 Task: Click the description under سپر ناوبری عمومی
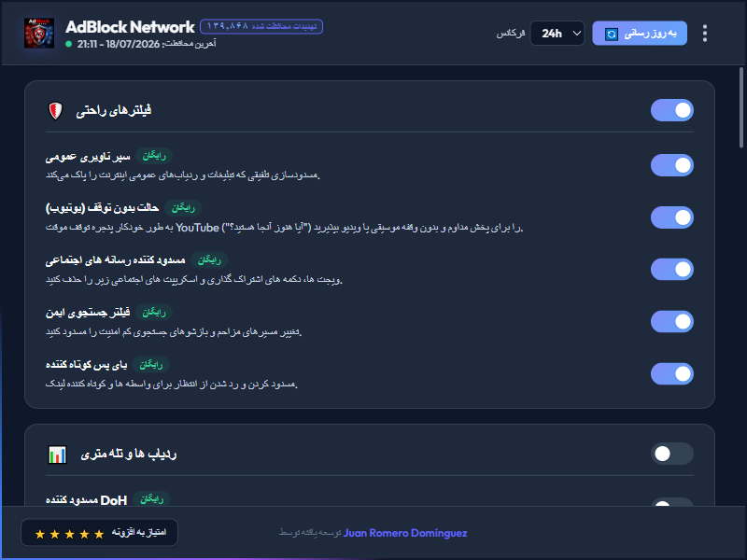(182, 175)
